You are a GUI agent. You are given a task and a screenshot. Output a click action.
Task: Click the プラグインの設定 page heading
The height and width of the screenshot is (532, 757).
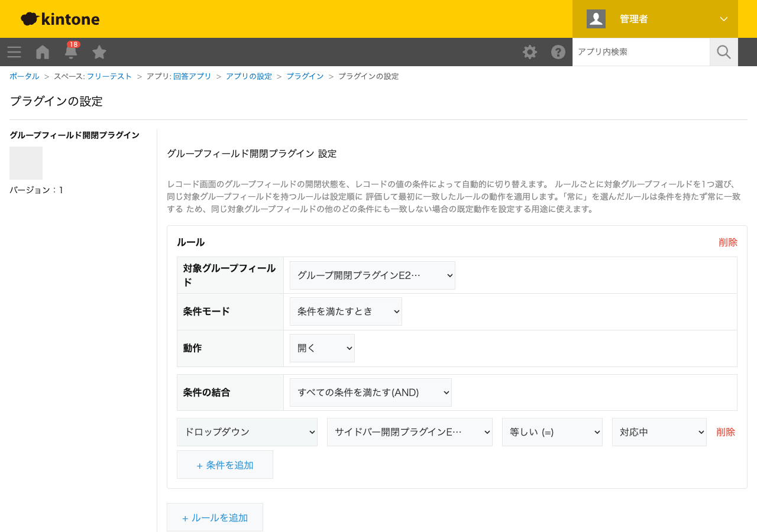(56, 101)
